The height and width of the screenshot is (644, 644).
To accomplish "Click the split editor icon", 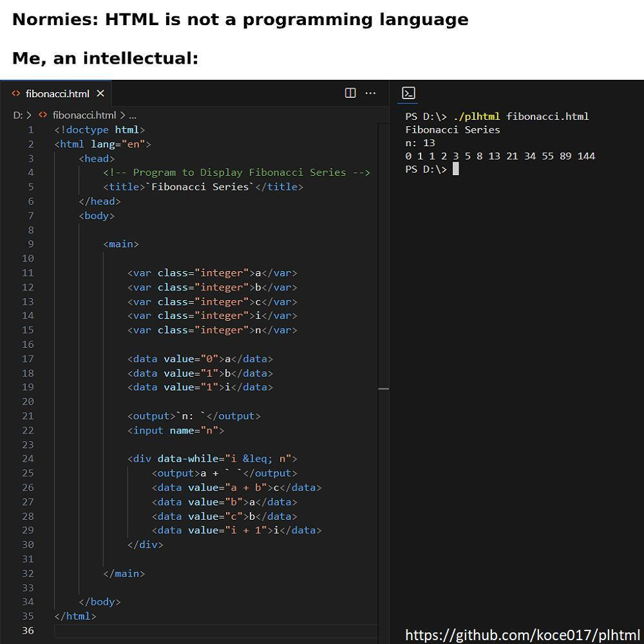I will point(350,93).
